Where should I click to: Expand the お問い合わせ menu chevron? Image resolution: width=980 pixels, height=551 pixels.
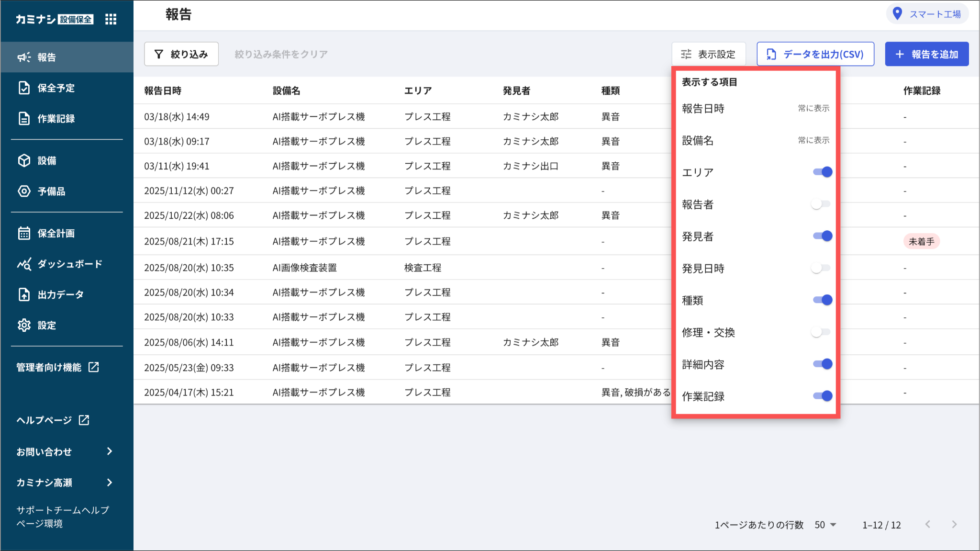(x=110, y=451)
